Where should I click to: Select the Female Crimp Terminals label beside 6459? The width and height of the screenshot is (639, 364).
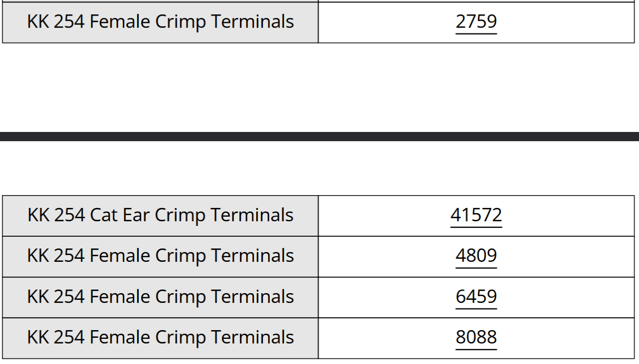160,297
